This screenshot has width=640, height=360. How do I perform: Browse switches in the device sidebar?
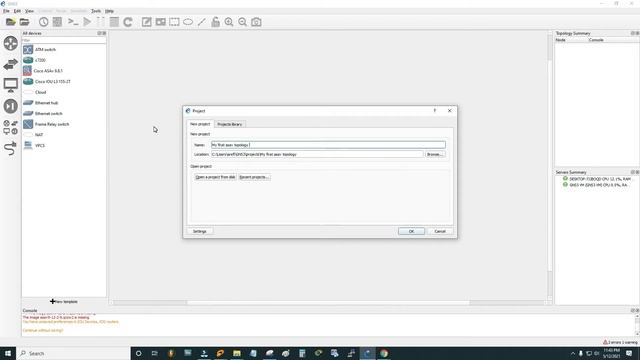point(11,64)
